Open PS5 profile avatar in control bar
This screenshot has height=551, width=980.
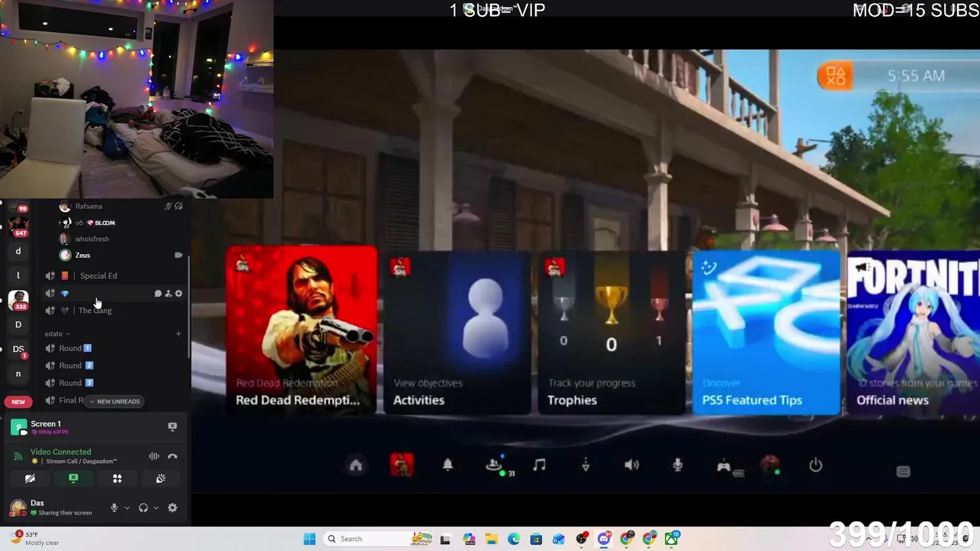[x=770, y=465]
